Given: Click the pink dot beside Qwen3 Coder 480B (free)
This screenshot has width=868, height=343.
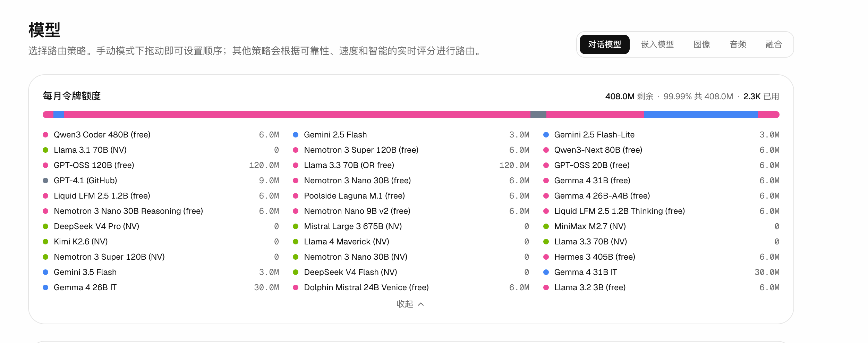Looking at the screenshot, I should (45, 135).
